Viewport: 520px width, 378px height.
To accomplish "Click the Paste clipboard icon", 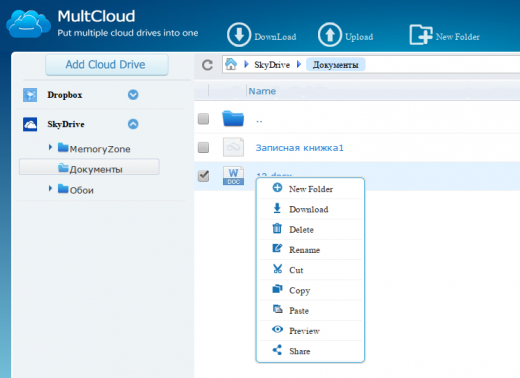I will [x=277, y=309].
